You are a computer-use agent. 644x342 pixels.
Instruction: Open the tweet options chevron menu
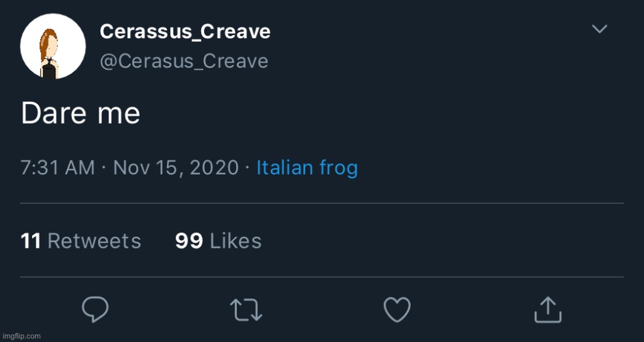[x=600, y=29]
